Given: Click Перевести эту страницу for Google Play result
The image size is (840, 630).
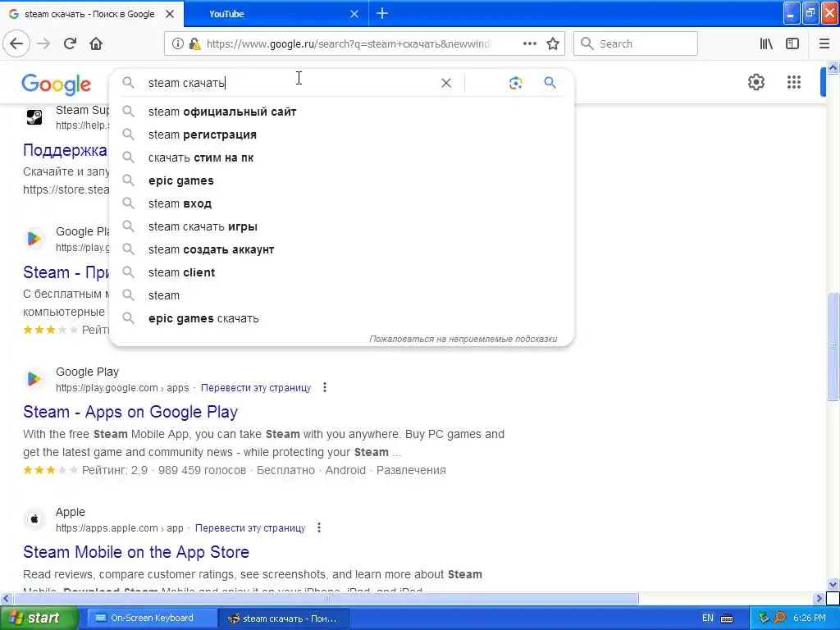Looking at the screenshot, I should click(256, 388).
